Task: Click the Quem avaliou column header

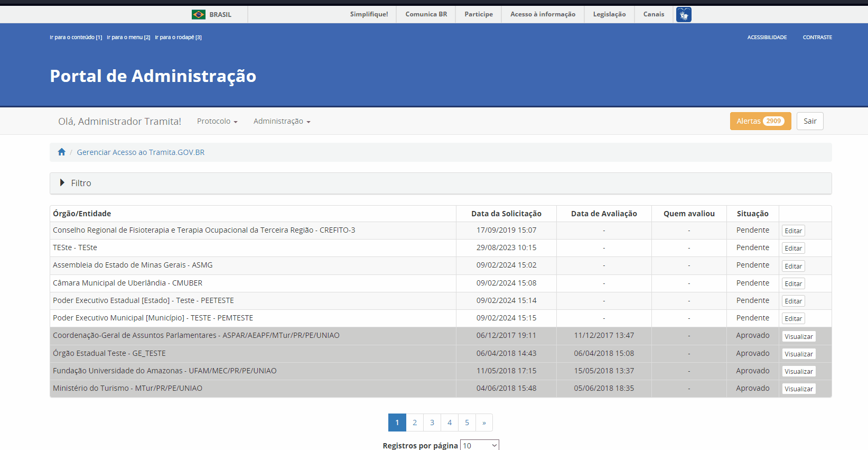Action: [x=689, y=214]
